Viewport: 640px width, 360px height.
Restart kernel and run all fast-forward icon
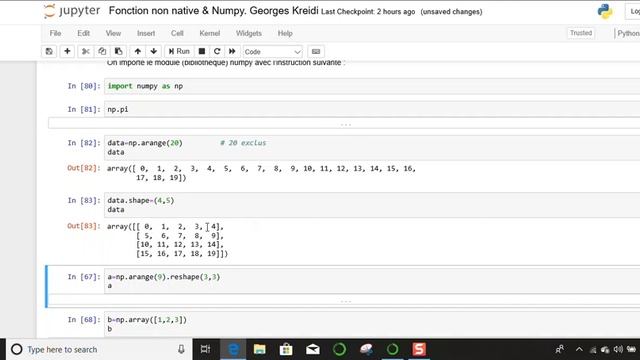pos(232,51)
